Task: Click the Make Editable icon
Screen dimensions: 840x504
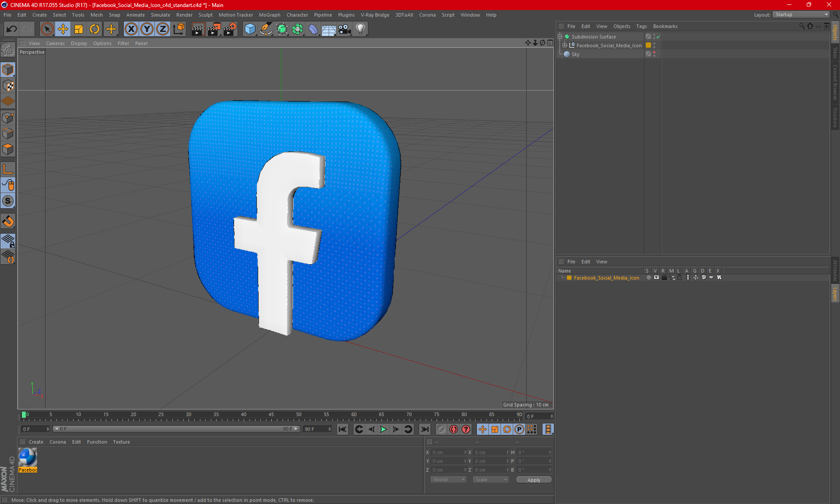Action: (x=8, y=49)
